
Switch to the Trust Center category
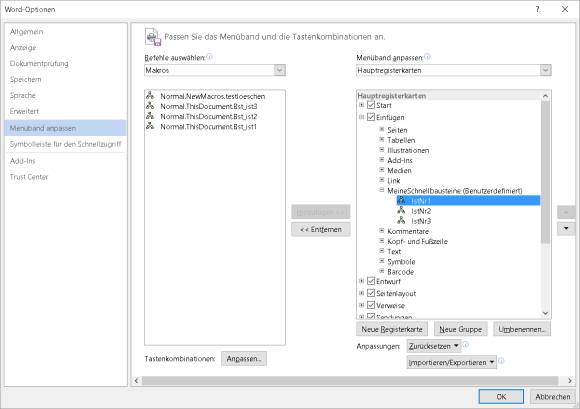tap(29, 177)
